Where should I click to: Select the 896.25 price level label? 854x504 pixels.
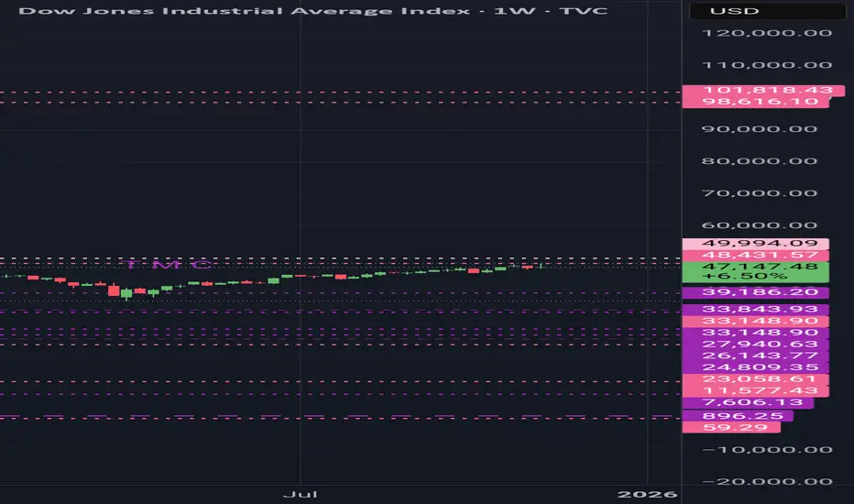point(738,416)
